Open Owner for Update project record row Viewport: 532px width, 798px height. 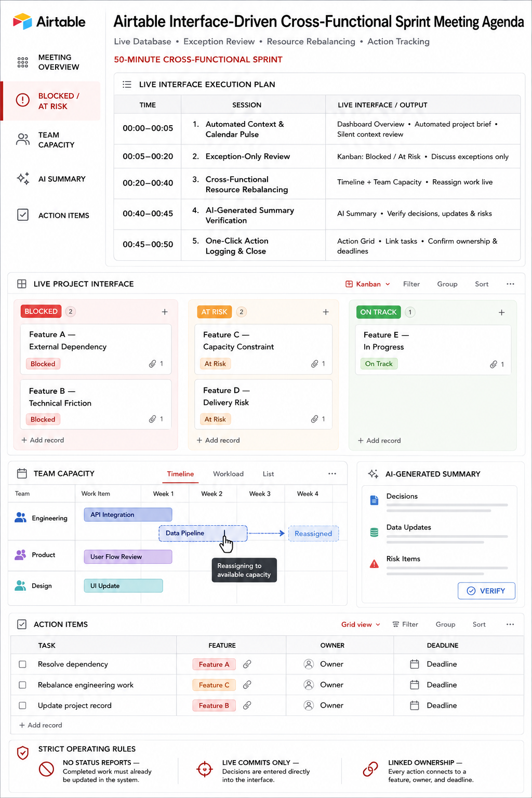click(x=324, y=705)
